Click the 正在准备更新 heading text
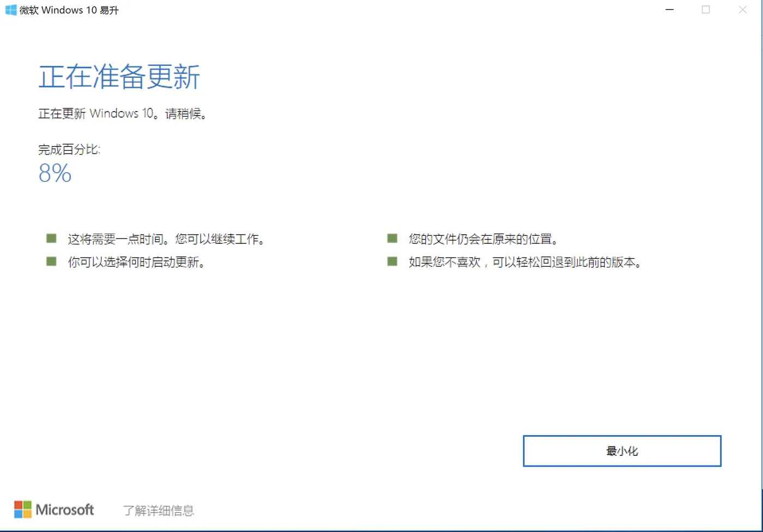This screenshot has height=532, width=763. pyautogui.click(x=119, y=76)
